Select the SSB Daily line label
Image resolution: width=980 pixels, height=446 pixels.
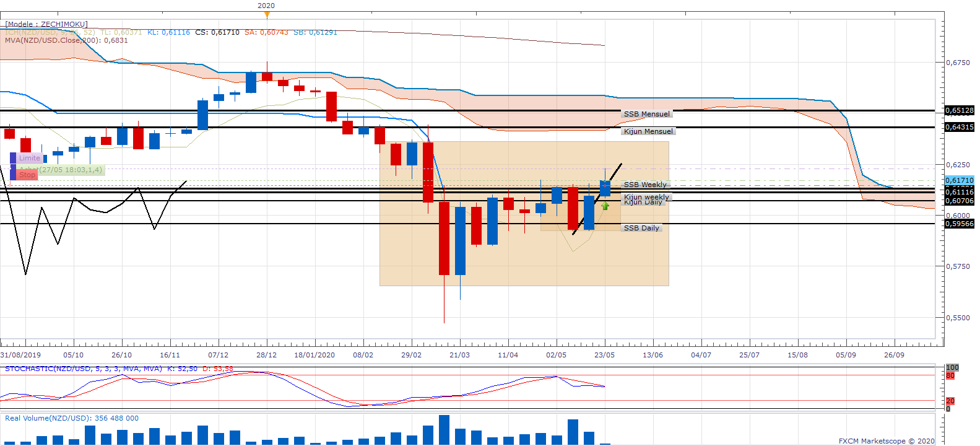pos(641,228)
